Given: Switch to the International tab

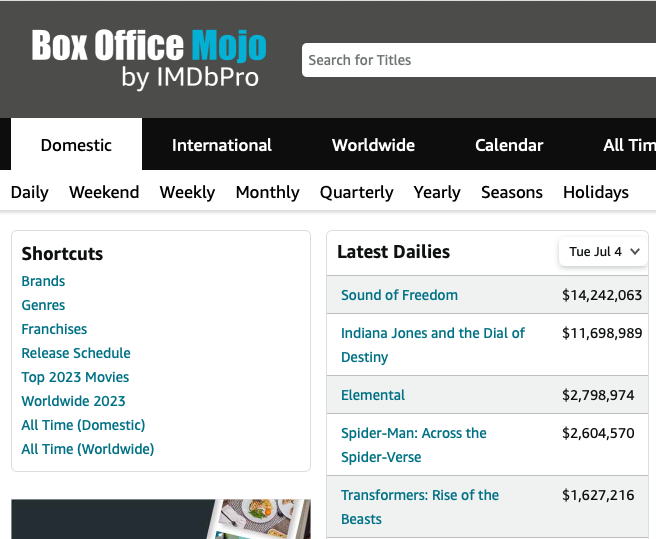Looking at the screenshot, I should 222,145.
